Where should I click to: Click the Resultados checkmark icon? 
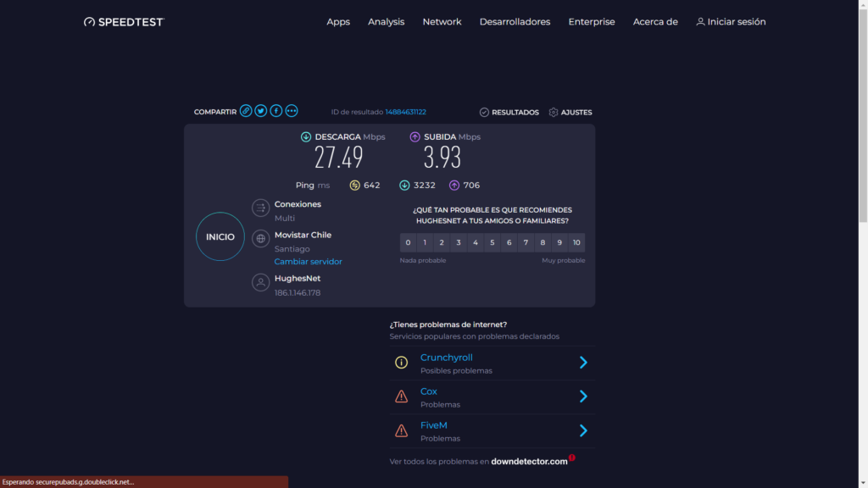[x=484, y=113]
